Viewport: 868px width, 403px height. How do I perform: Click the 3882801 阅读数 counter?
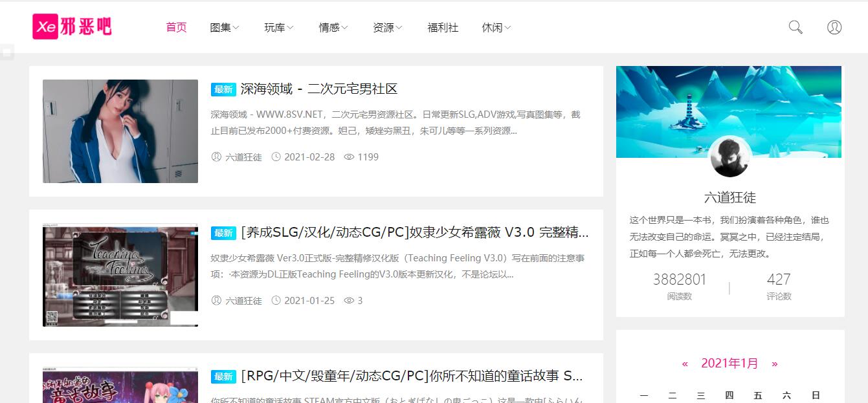680,287
